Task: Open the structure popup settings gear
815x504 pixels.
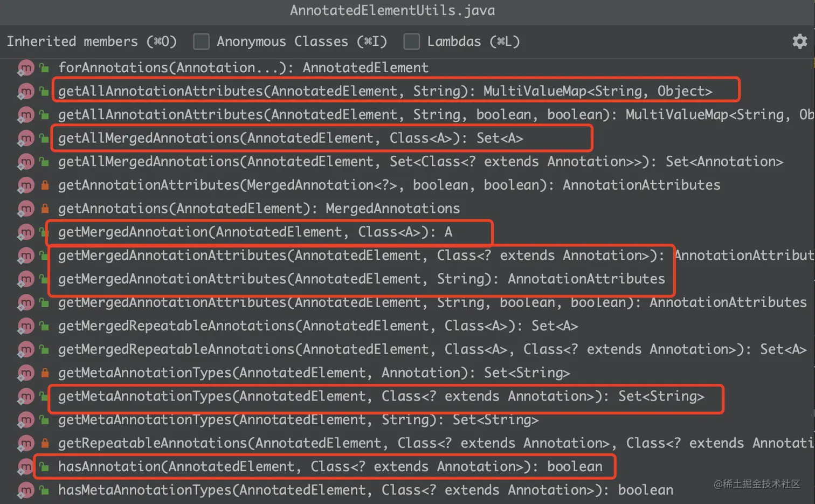Action: tap(800, 42)
